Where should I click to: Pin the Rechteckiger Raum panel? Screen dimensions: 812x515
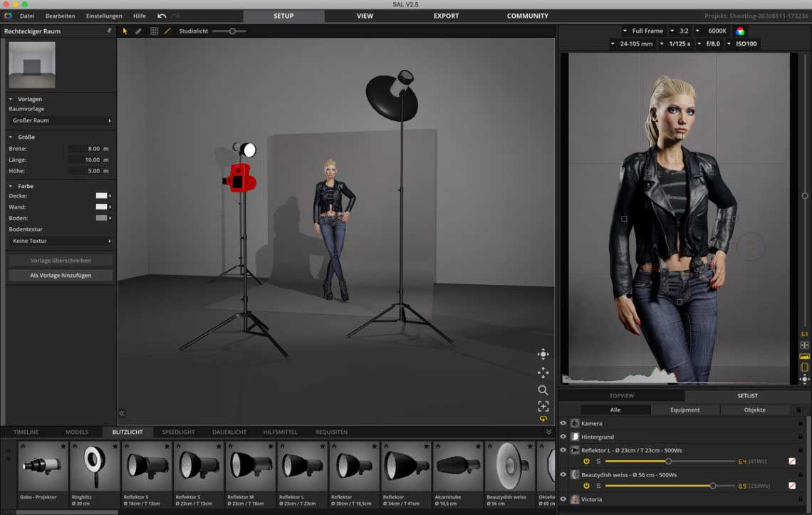point(109,31)
